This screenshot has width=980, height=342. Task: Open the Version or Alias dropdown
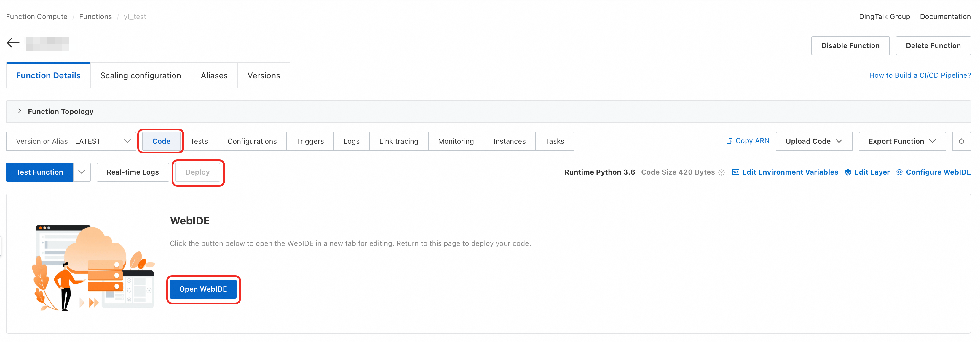71,141
